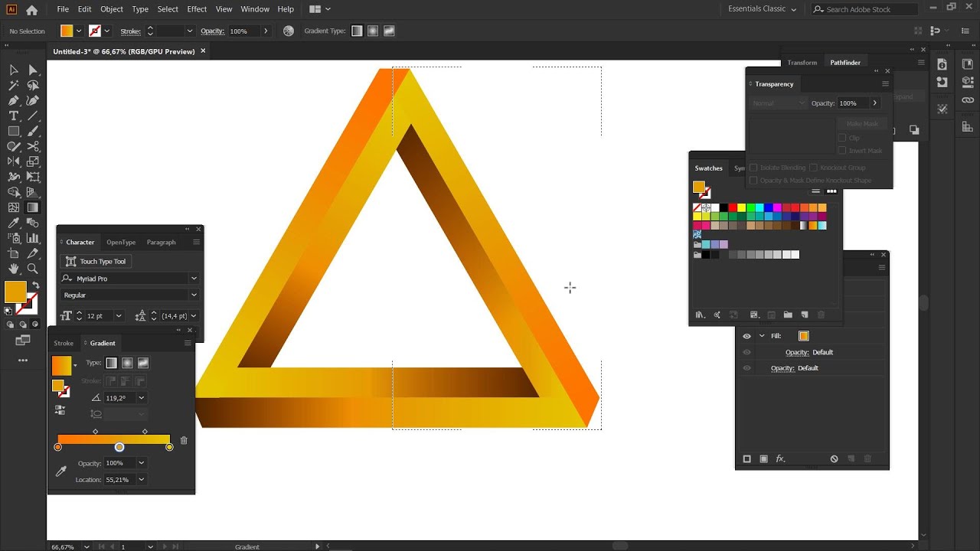This screenshot has height=551, width=980.
Task: Open gradient presets dropdown arrow
Action: (75, 366)
